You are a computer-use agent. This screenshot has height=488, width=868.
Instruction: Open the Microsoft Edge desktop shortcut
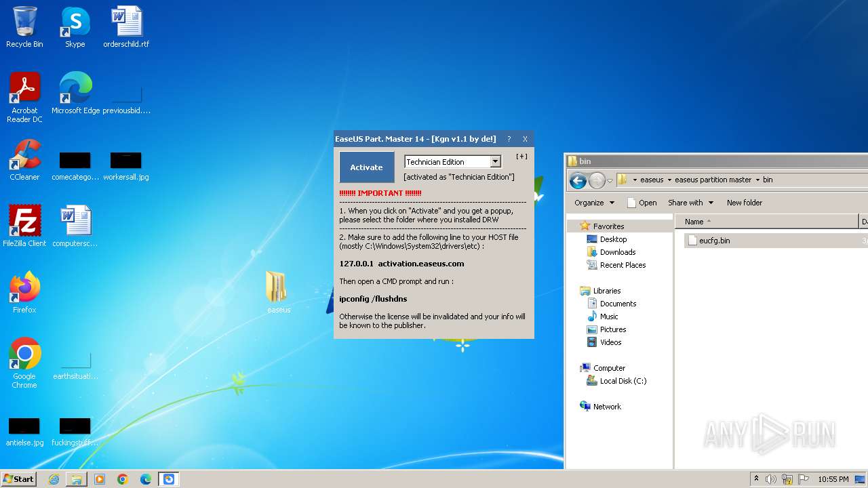click(75, 94)
